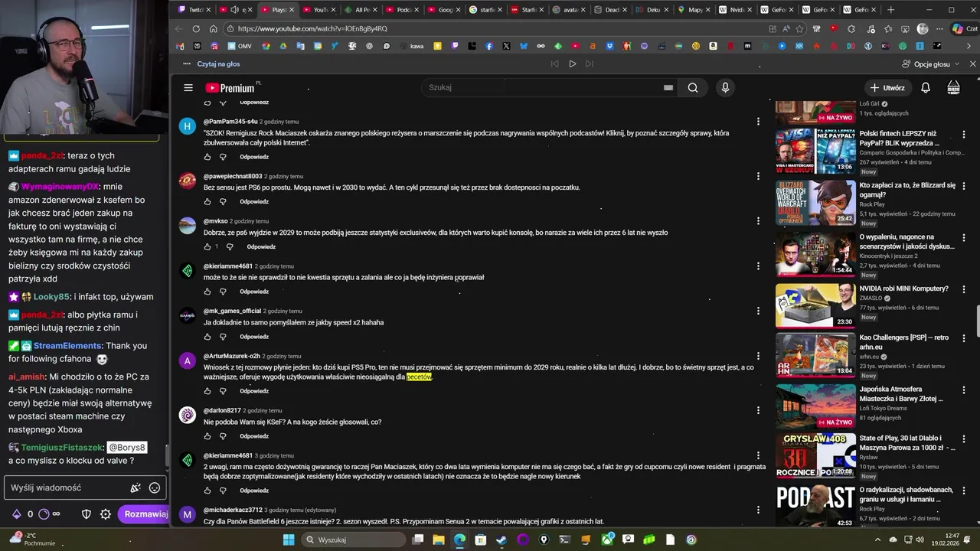The width and height of the screenshot is (980, 551).
Task: Click the highlighted word 'pecetów'
Action: (419, 377)
